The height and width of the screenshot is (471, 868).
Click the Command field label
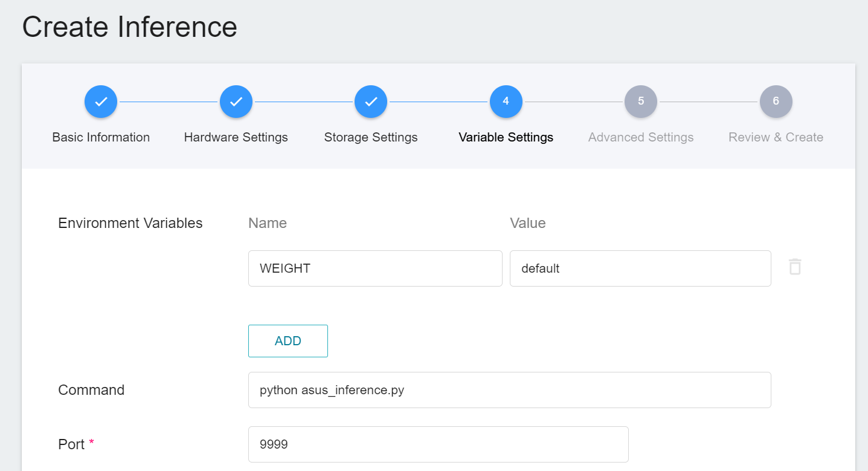click(91, 390)
